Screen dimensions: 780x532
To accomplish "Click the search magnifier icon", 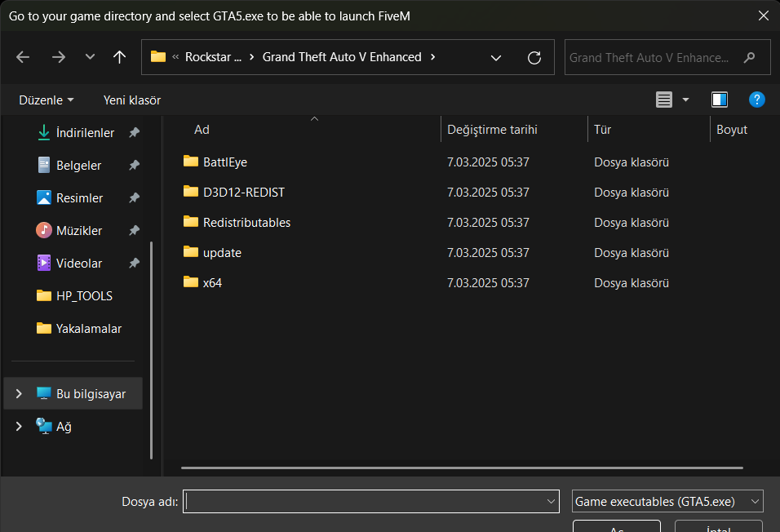I will click(x=749, y=58).
